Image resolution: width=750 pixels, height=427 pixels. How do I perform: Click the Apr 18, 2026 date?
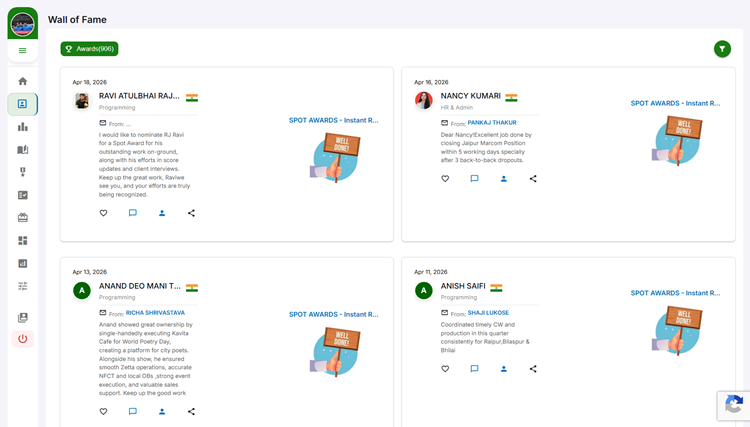coord(89,82)
